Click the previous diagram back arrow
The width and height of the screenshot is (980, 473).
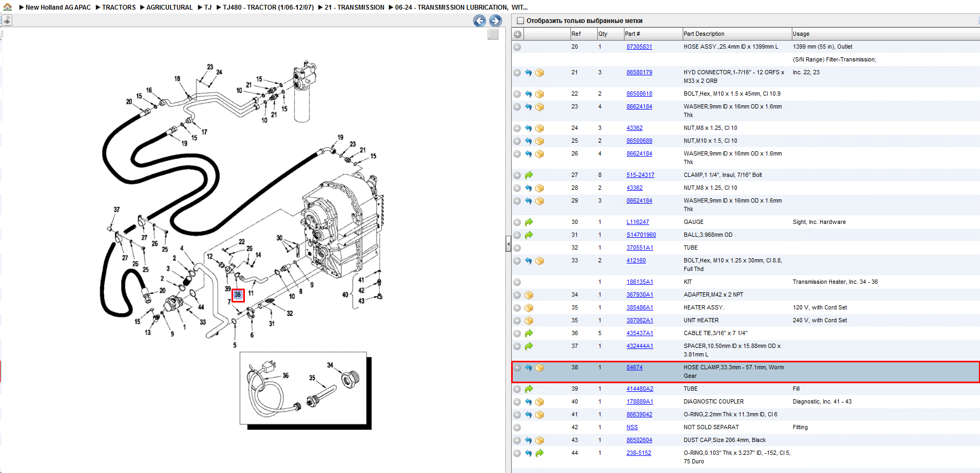pos(480,21)
